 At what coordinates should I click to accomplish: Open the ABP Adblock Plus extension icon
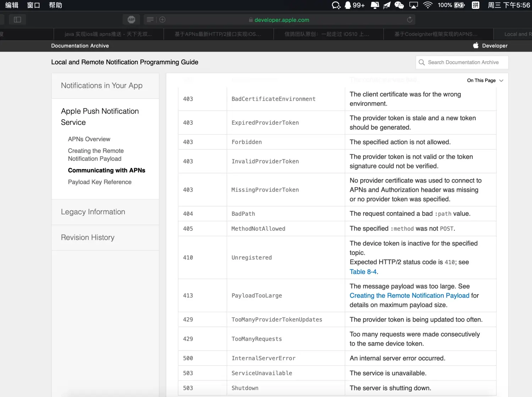pyautogui.click(x=131, y=20)
